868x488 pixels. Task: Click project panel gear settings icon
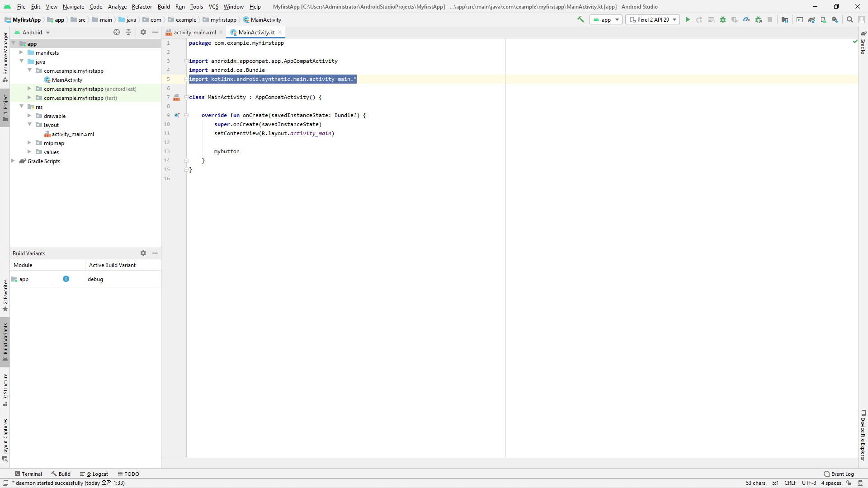[x=143, y=32]
